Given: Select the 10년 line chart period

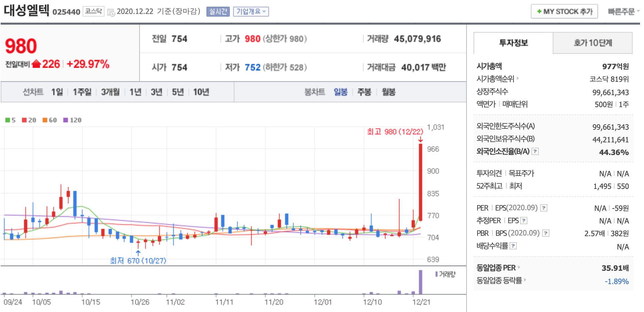Looking at the screenshot, I should [201, 92].
